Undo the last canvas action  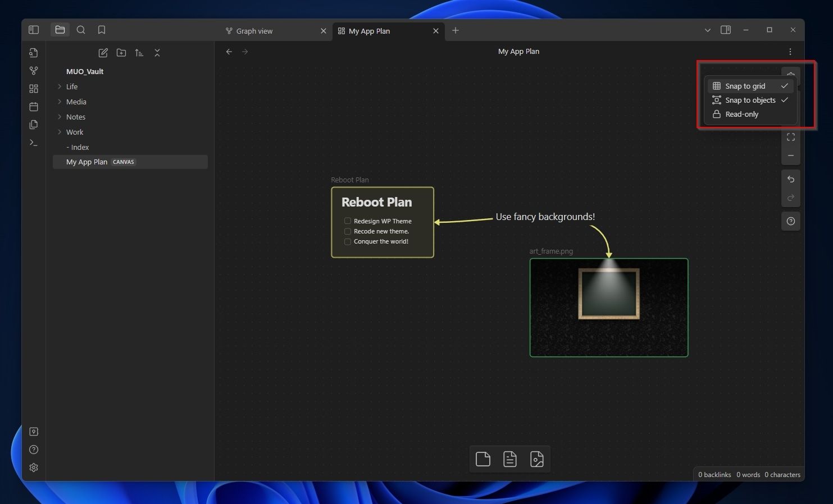tap(791, 180)
